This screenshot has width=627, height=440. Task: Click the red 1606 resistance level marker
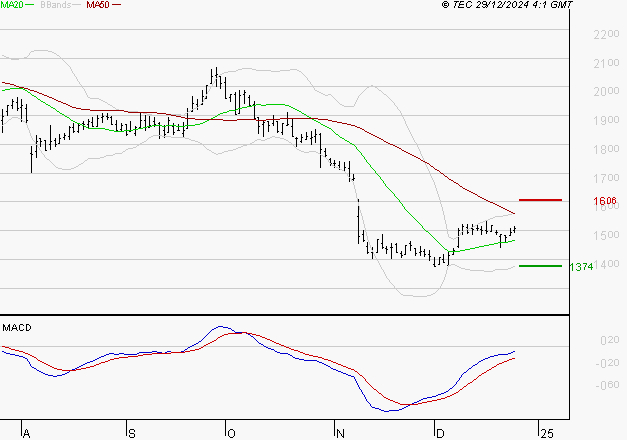coord(540,200)
